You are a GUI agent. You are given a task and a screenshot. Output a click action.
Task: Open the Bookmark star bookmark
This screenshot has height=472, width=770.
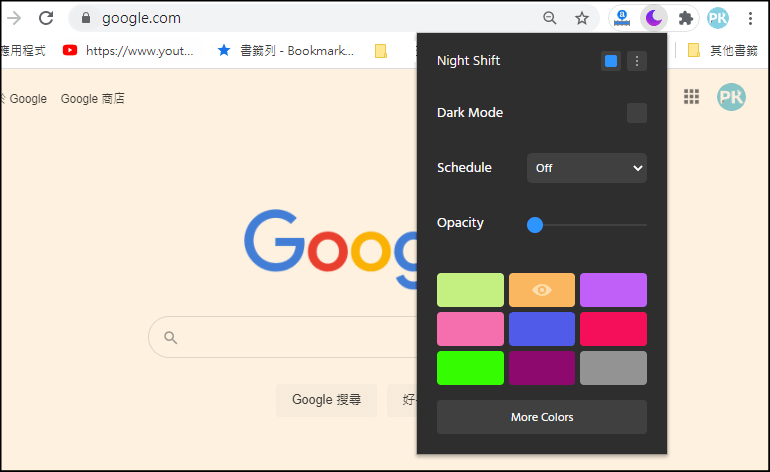[285, 50]
